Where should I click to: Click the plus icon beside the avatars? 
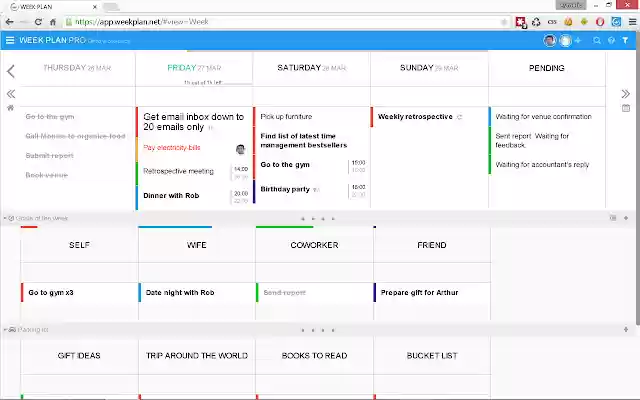click(578, 40)
